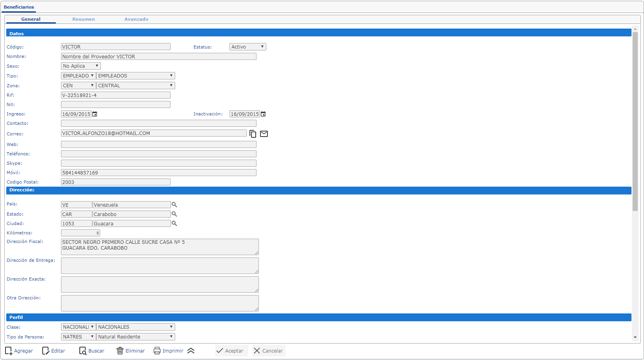Click the scrollbar down arrow

[635, 337]
